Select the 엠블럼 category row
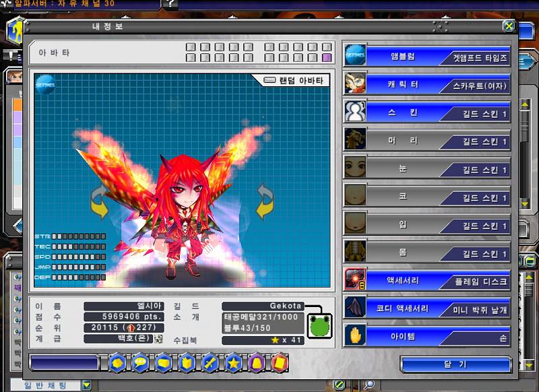Viewport: 539px width, 392px height. click(x=426, y=57)
